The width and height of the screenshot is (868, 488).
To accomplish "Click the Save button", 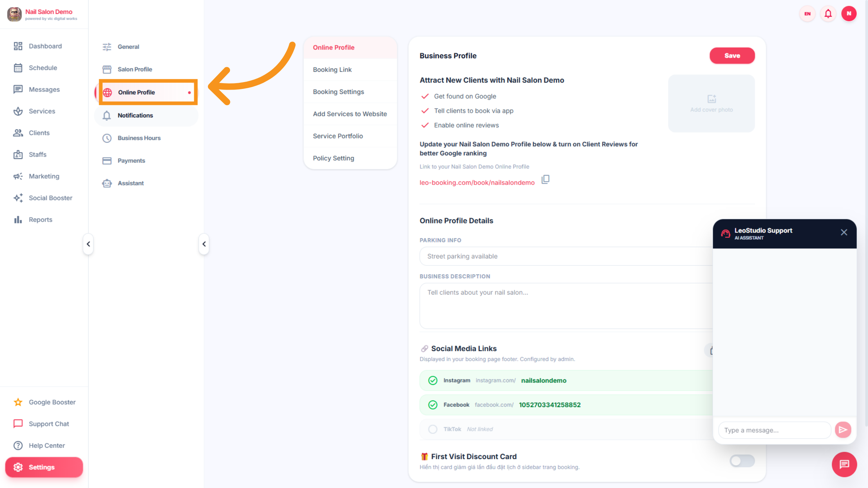I will (x=732, y=56).
